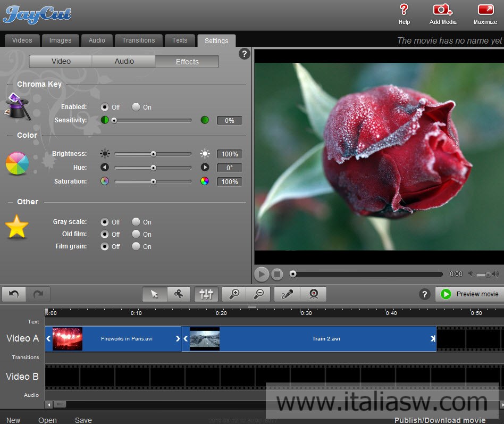Turn Gray scale on
This screenshot has height=424, width=504.
[x=136, y=222]
